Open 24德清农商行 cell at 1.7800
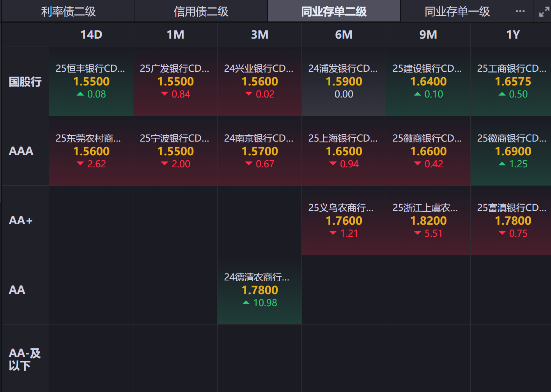The width and height of the screenshot is (551, 392). tap(260, 290)
